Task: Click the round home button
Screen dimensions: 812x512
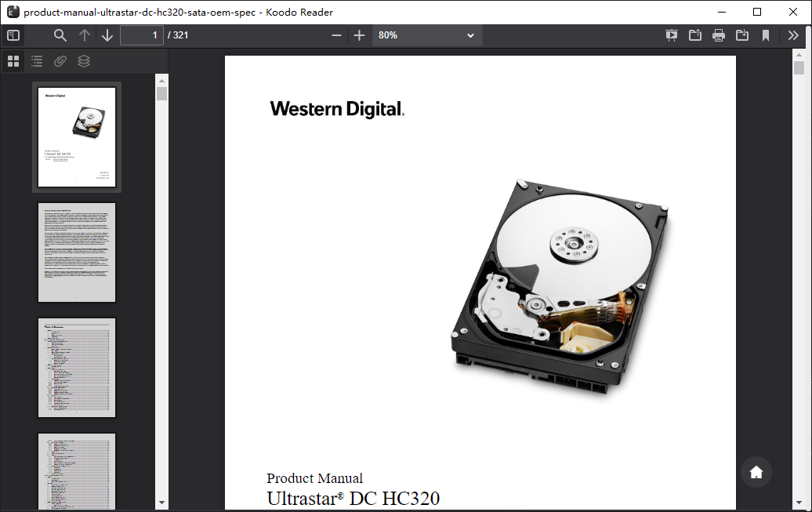Action: (x=756, y=472)
